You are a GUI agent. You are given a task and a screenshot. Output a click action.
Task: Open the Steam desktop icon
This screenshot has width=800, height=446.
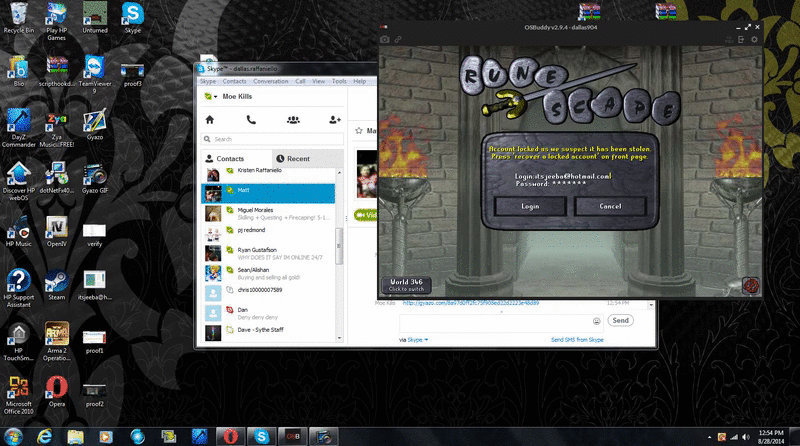[x=57, y=286]
